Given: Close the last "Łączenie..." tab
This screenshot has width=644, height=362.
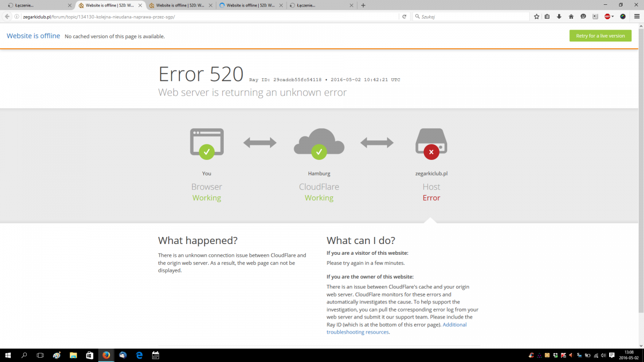Looking at the screenshot, I should pyautogui.click(x=351, y=5).
